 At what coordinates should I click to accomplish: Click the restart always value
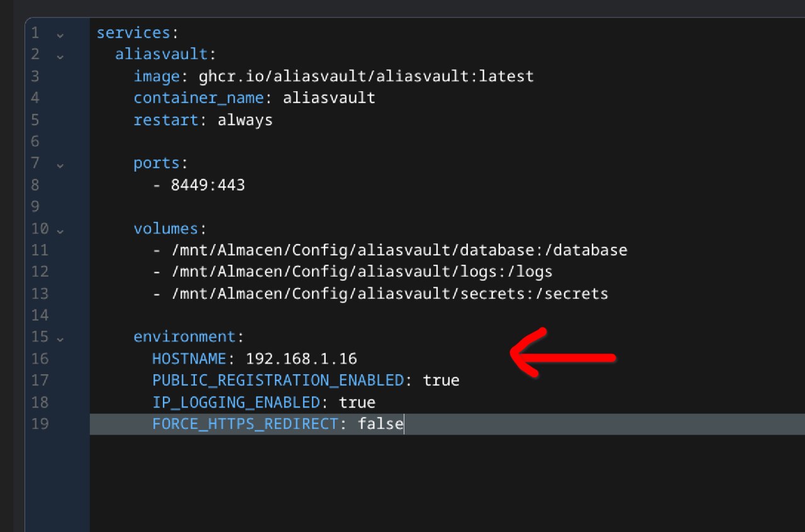245,119
